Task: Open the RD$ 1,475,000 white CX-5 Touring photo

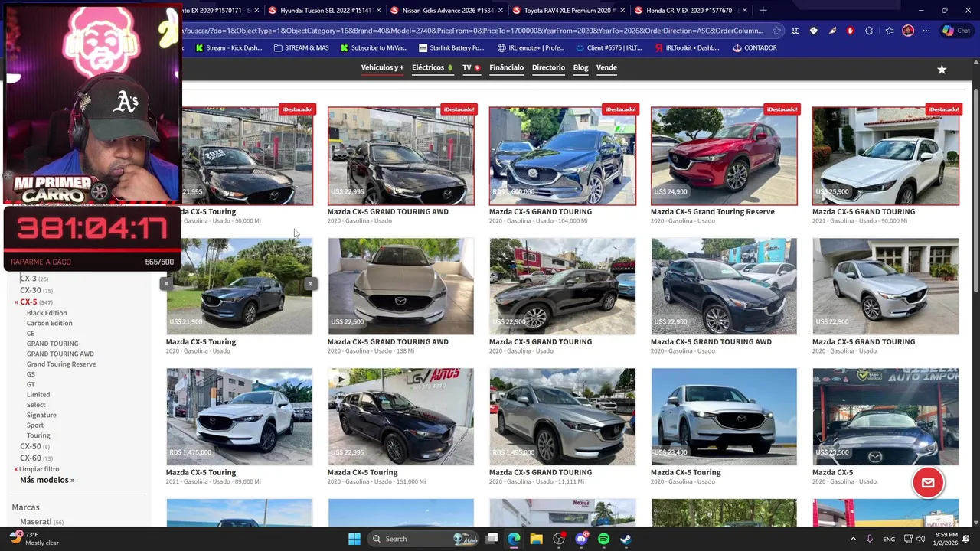Action: (x=239, y=416)
